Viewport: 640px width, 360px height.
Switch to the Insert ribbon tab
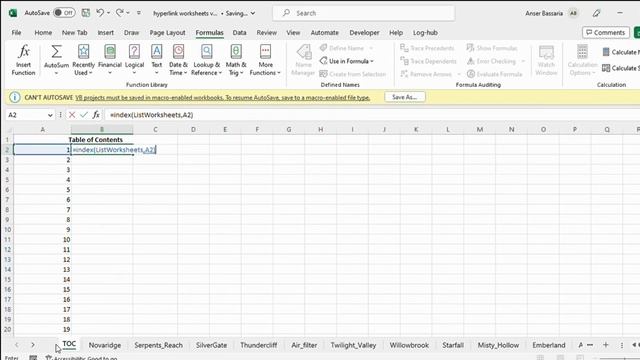coord(105,33)
